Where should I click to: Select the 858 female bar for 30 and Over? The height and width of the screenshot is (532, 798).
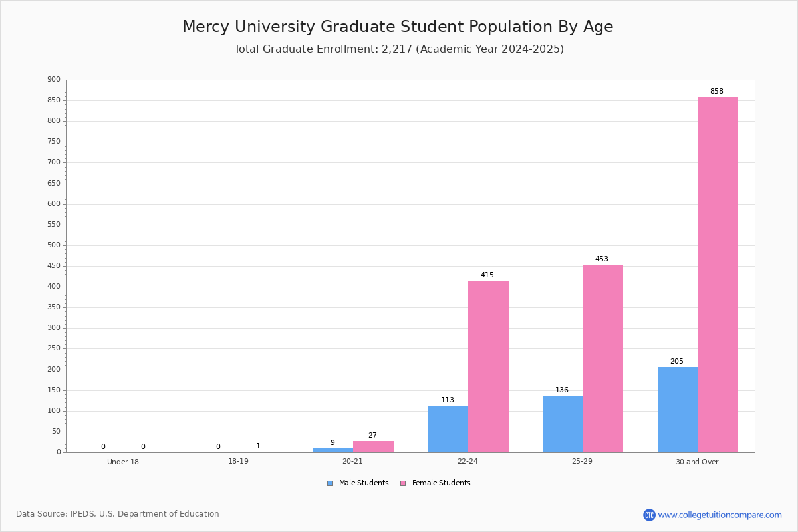point(718,275)
